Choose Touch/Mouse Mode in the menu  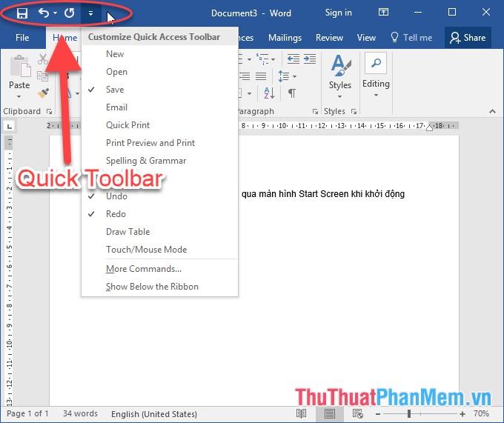click(x=159, y=250)
